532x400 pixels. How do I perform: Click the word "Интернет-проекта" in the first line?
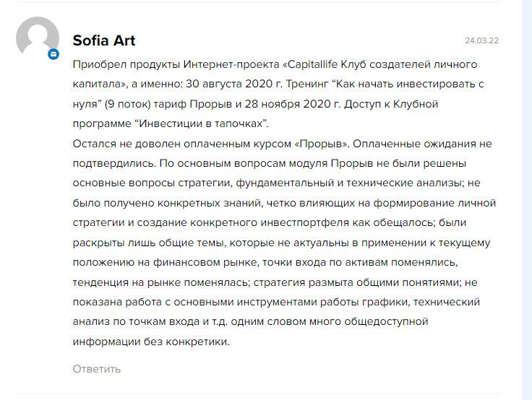[x=231, y=64]
